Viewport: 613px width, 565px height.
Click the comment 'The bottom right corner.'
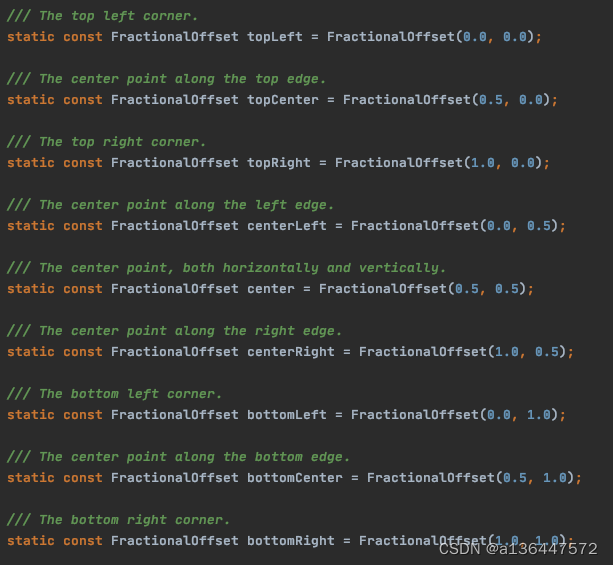click(x=134, y=520)
